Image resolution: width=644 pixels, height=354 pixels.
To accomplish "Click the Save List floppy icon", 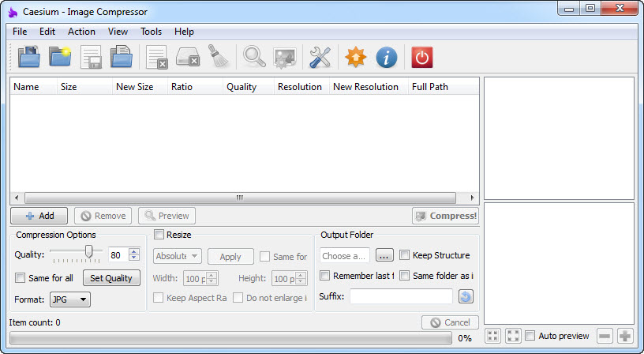I will click(x=91, y=57).
